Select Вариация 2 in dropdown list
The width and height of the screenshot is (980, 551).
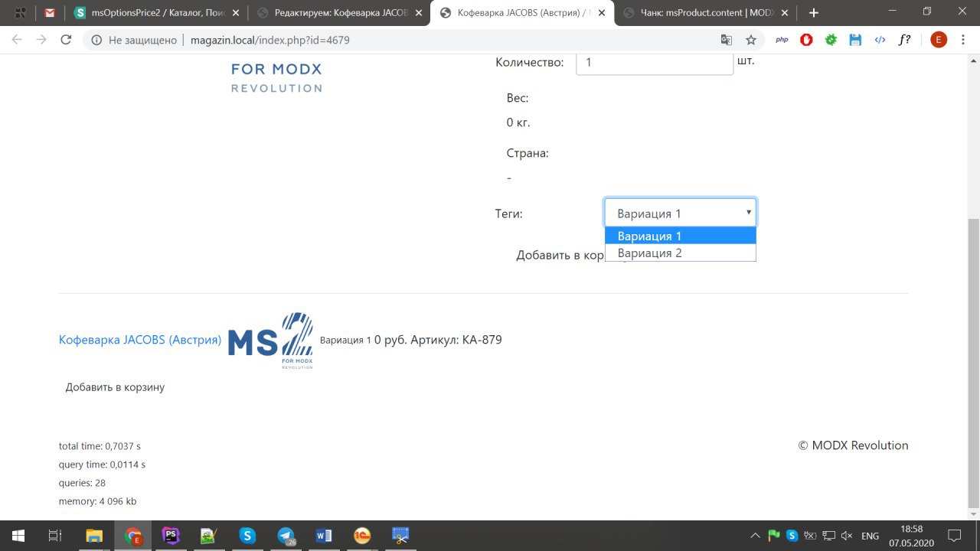680,253
